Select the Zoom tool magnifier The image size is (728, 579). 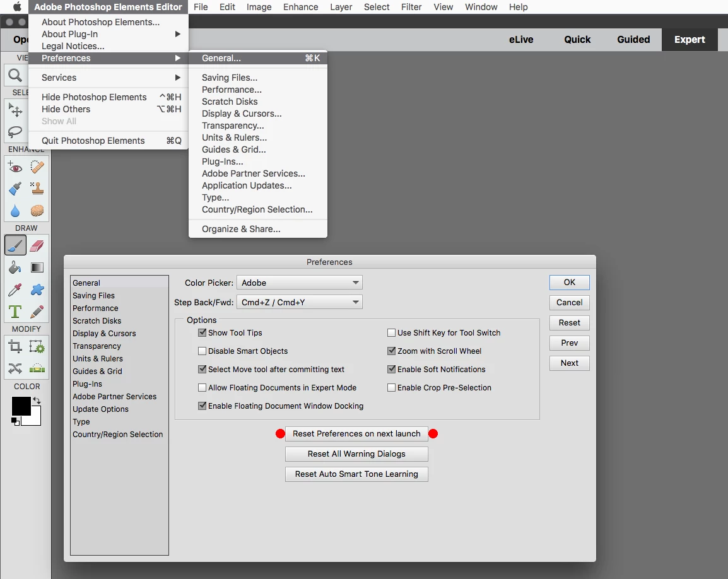pyautogui.click(x=15, y=75)
